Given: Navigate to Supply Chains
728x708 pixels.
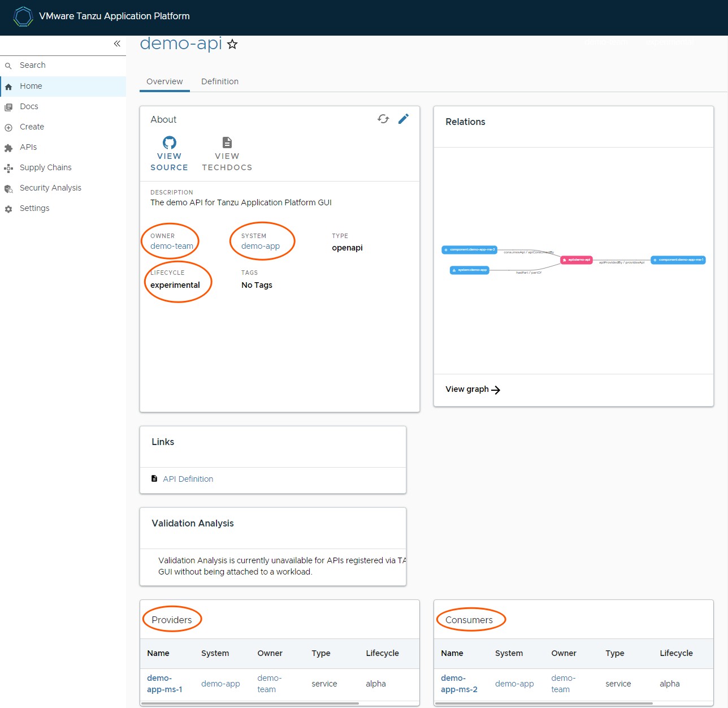Looking at the screenshot, I should (45, 168).
